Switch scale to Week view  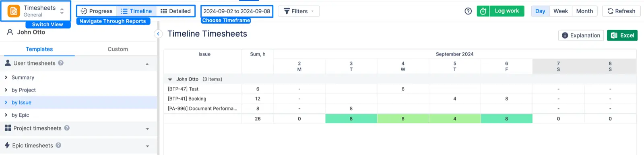coord(560,11)
